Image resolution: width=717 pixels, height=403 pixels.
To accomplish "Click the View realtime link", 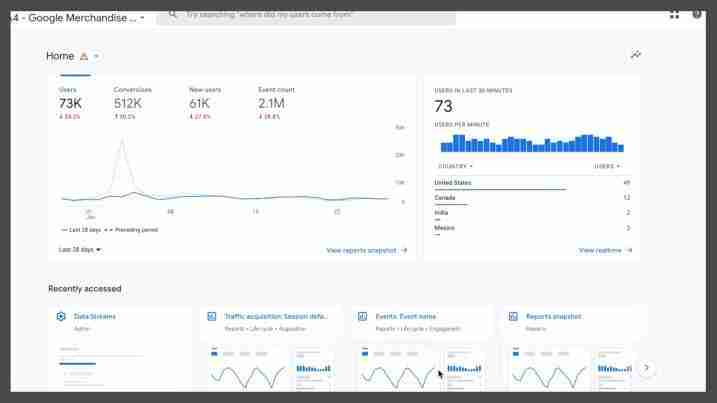I will coord(605,250).
